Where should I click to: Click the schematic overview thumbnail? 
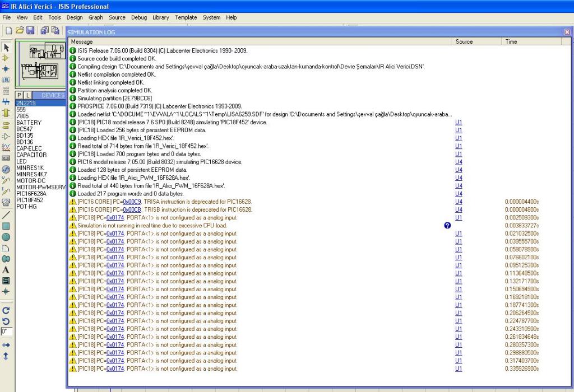(x=40, y=65)
